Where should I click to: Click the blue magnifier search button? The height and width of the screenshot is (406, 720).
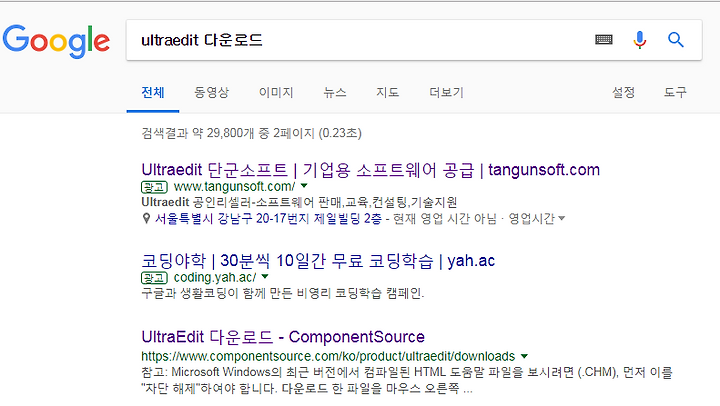(x=675, y=40)
